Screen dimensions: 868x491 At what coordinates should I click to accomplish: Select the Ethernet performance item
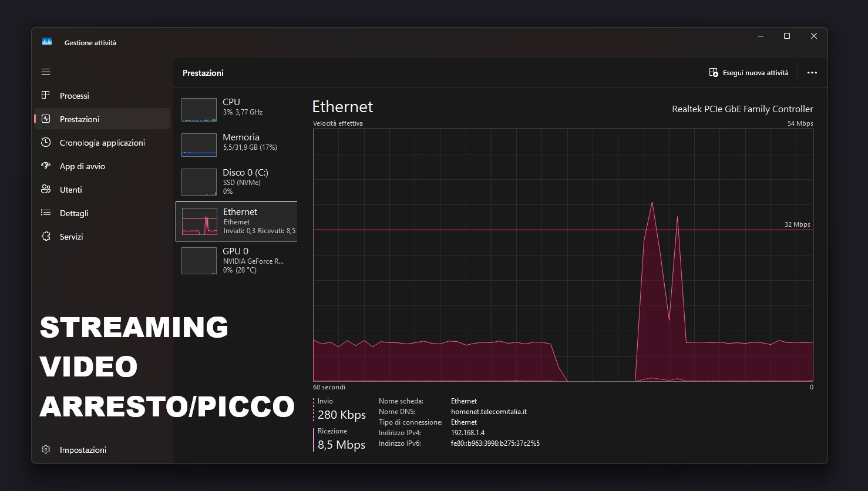[236, 221]
